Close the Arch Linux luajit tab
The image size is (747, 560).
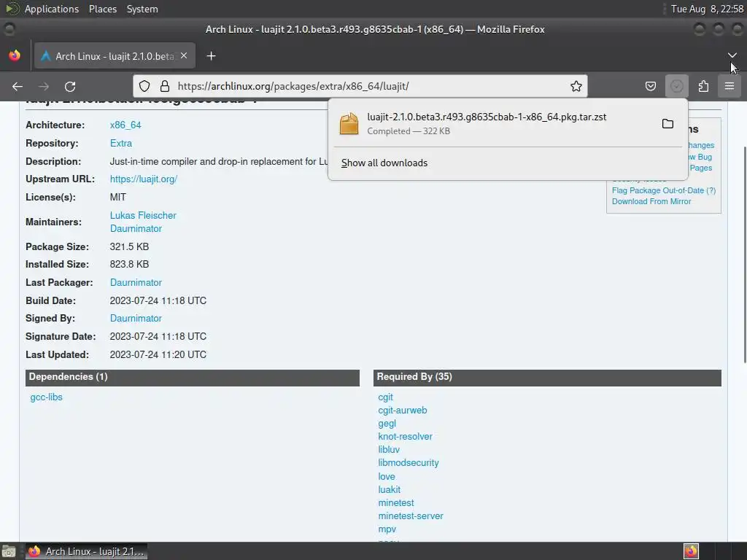(x=184, y=55)
